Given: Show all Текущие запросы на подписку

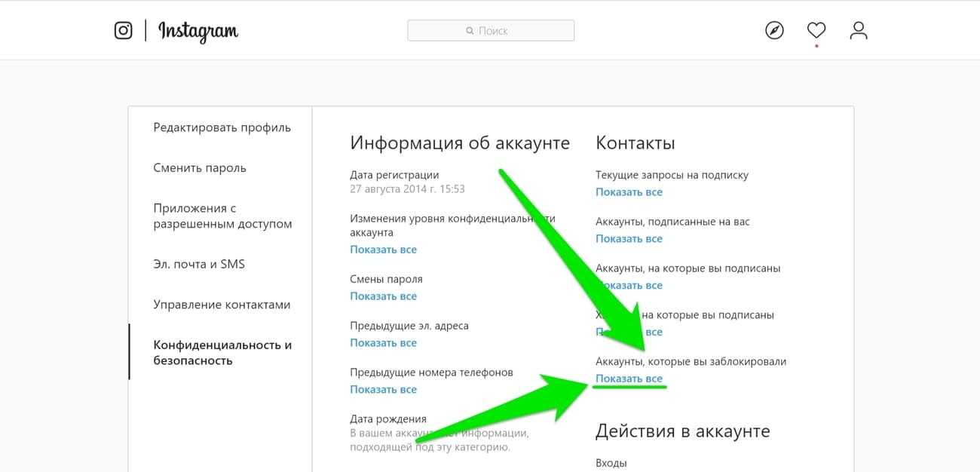Looking at the screenshot, I should point(629,192).
